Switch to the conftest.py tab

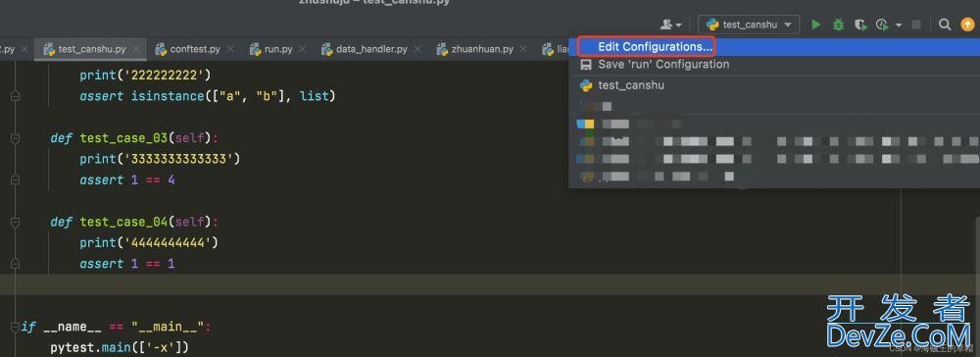click(194, 49)
